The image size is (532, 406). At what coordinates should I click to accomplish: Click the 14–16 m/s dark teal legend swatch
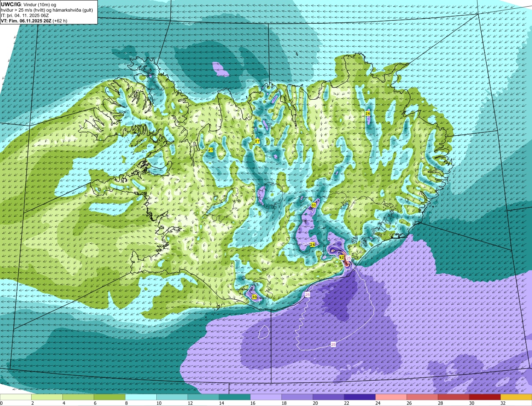(x=235, y=397)
